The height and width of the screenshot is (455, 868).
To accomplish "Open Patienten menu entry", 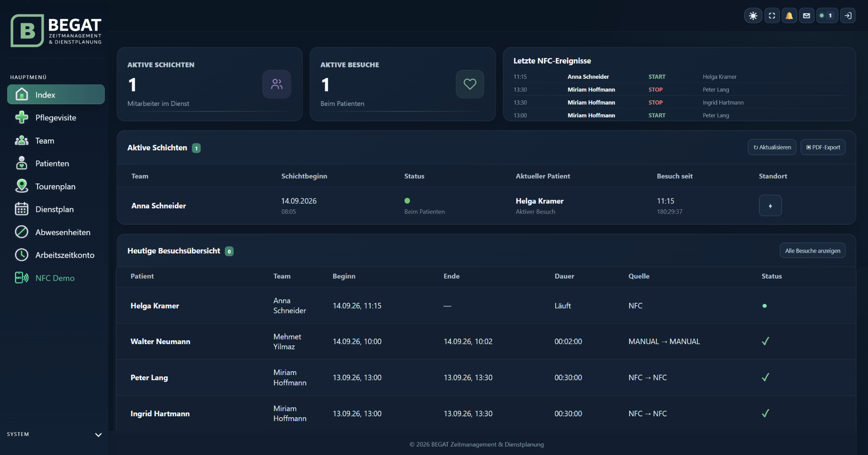I will point(56,163).
